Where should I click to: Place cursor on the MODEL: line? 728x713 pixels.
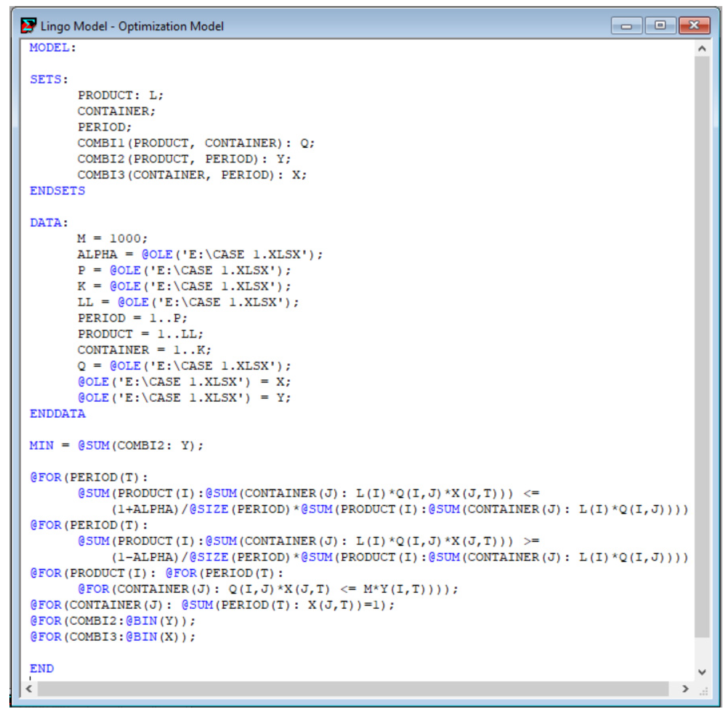(53, 48)
